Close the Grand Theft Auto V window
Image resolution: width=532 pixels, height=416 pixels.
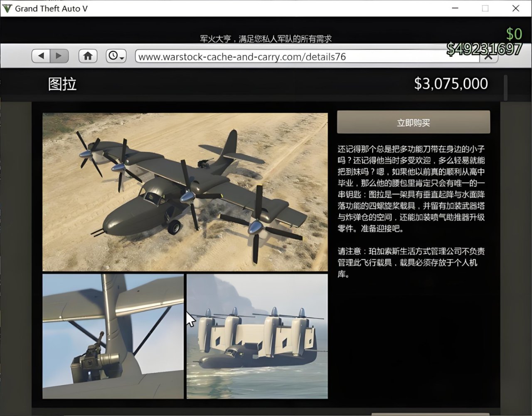(516, 8)
